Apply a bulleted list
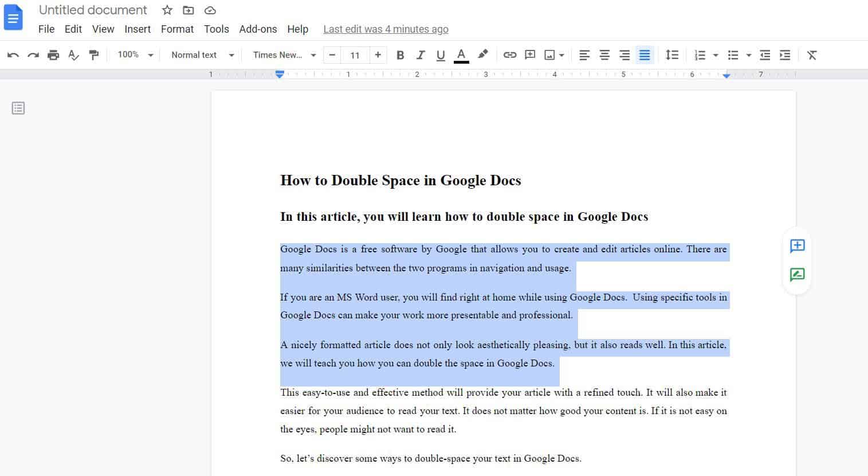 click(x=733, y=55)
